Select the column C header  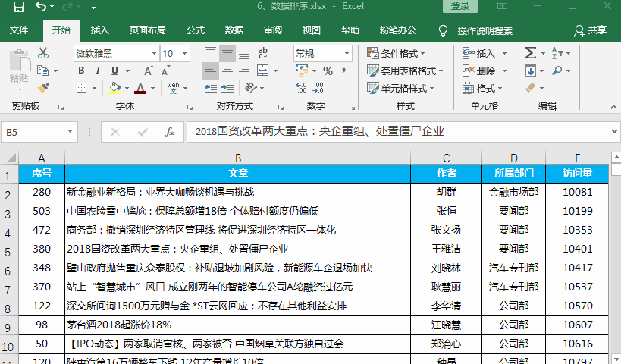[x=446, y=158]
